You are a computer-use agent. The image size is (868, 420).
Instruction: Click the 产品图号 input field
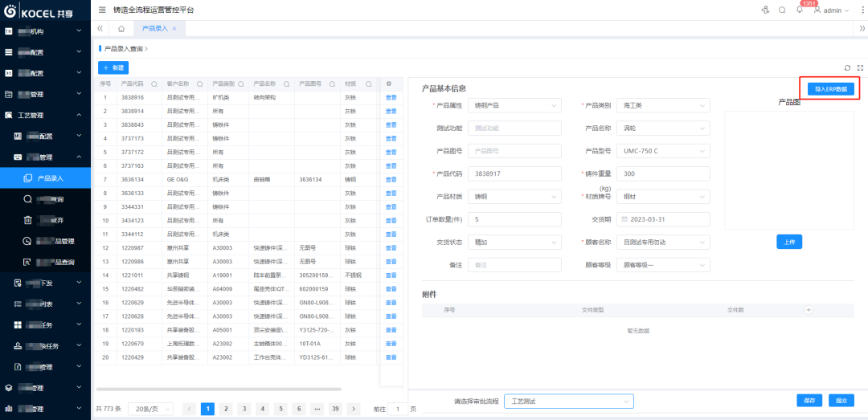514,150
